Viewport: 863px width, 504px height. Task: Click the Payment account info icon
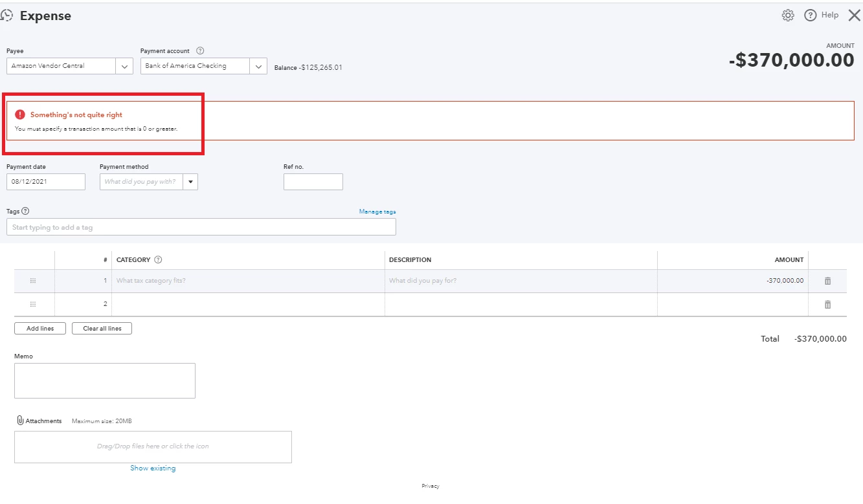(200, 51)
